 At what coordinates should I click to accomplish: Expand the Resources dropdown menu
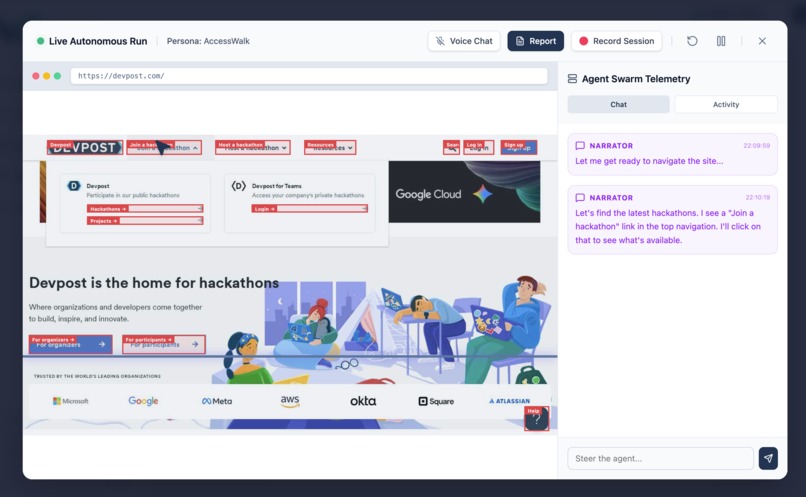[x=330, y=148]
